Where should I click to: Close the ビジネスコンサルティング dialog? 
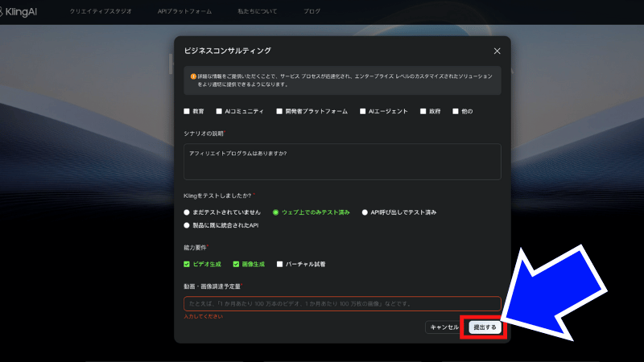point(497,51)
